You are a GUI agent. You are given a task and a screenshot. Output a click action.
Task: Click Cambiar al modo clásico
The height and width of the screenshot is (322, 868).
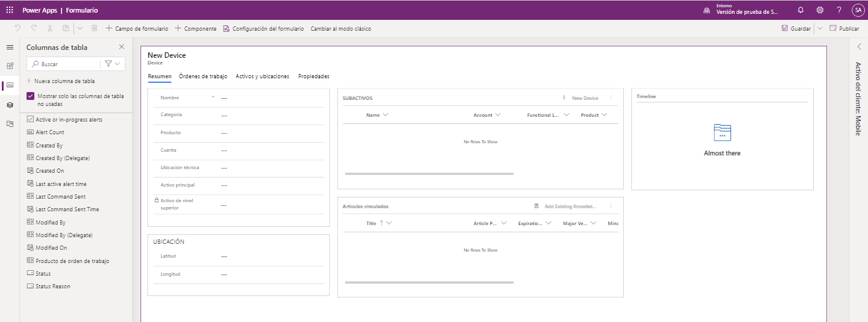(x=341, y=28)
